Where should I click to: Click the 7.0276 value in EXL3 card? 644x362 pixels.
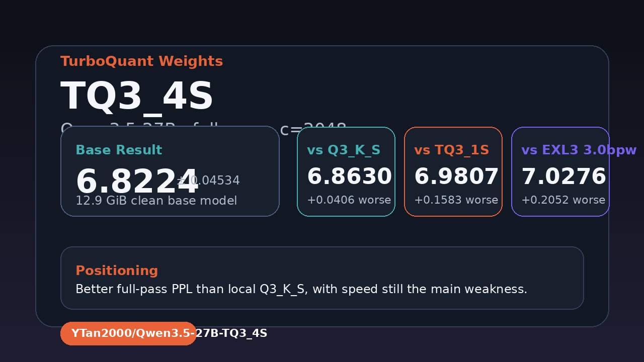(x=563, y=177)
